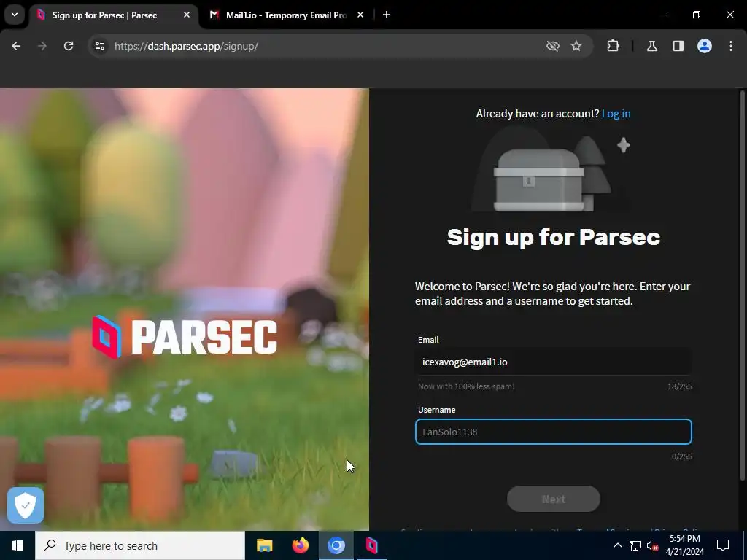The width and height of the screenshot is (747, 560).
Task: Open File Explorer from the taskbar
Action: pos(264,545)
